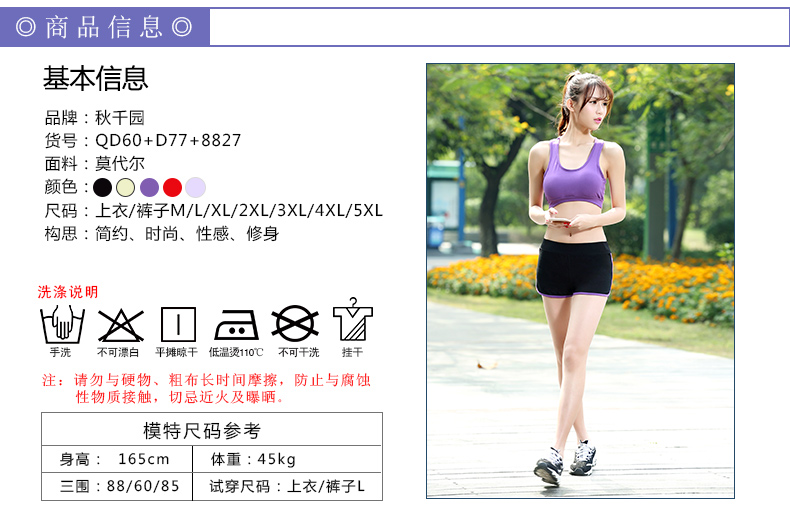Click the red 洗涤说明 heading

[x=68, y=292]
